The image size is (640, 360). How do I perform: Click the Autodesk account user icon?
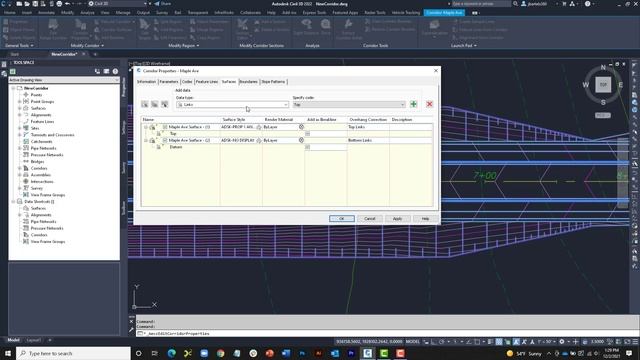tap(524, 4)
